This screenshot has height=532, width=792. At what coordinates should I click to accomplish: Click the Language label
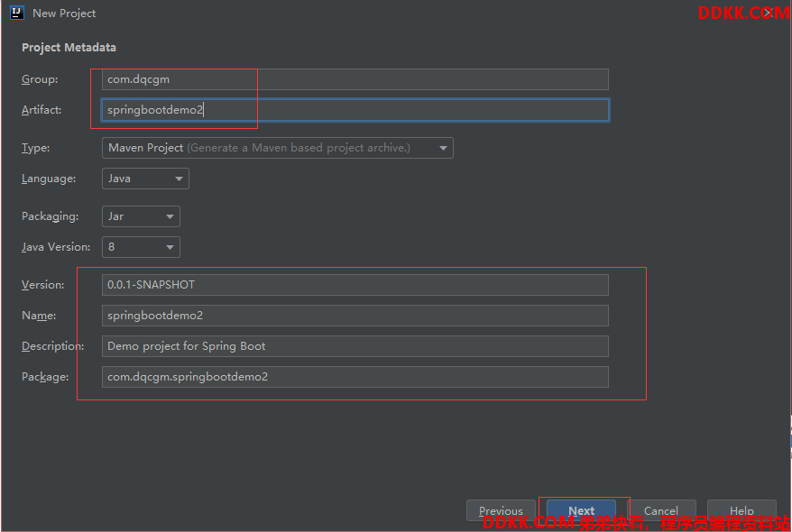(x=49, y=179)
